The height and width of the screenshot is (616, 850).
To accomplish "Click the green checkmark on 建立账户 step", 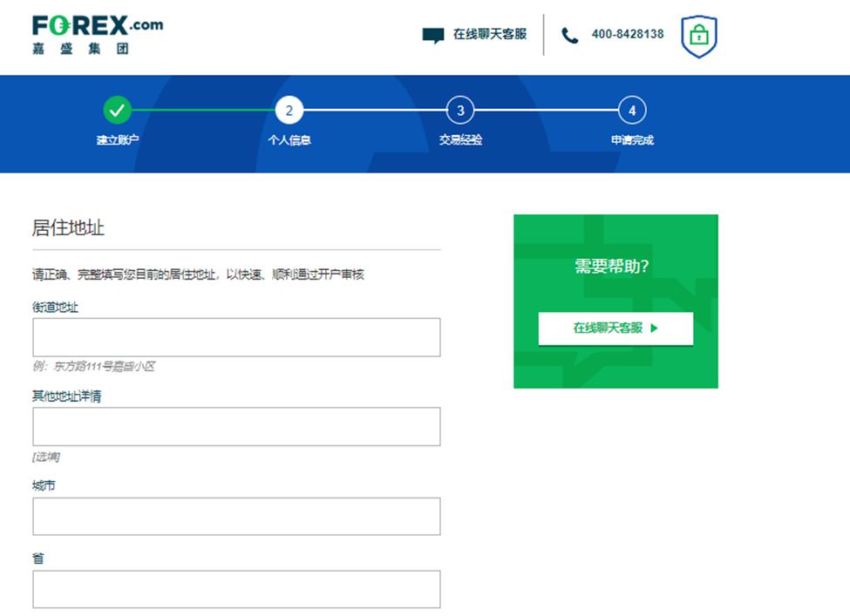I will click(x=118, y=111).
